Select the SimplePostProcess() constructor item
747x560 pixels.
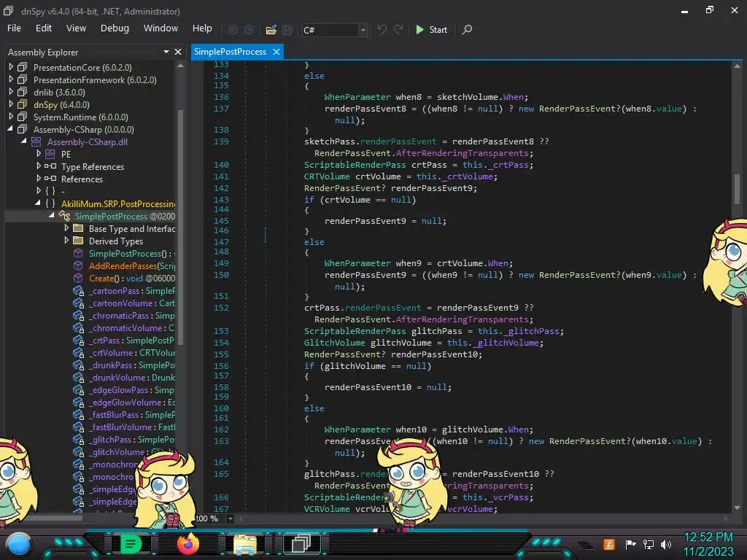pos(131,253)
